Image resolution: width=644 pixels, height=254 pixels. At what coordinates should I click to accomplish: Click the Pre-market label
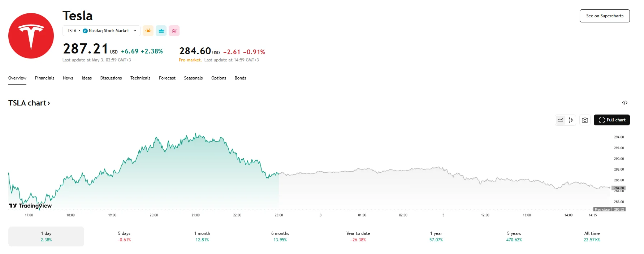pyautogui.click(x=190, y=60)
